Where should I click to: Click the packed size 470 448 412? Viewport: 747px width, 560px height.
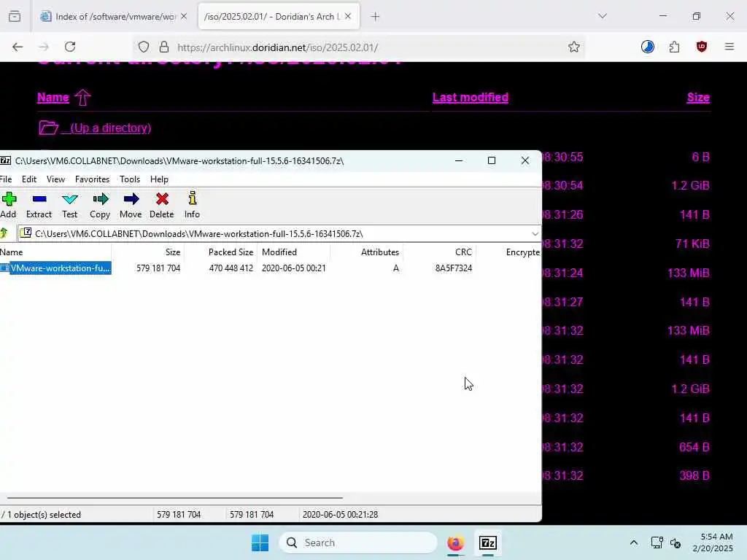click(231, 268)
